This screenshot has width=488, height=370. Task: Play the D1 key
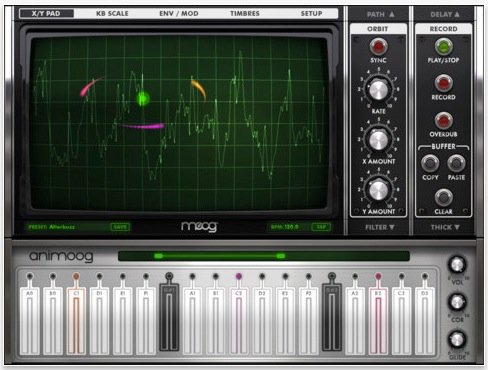pos(99,320)
